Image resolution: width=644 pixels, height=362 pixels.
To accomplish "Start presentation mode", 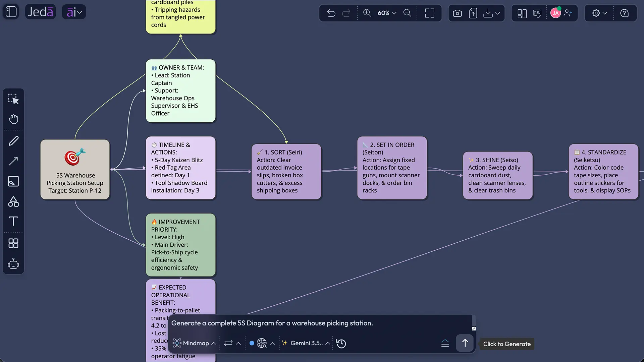I will (537, 13).
